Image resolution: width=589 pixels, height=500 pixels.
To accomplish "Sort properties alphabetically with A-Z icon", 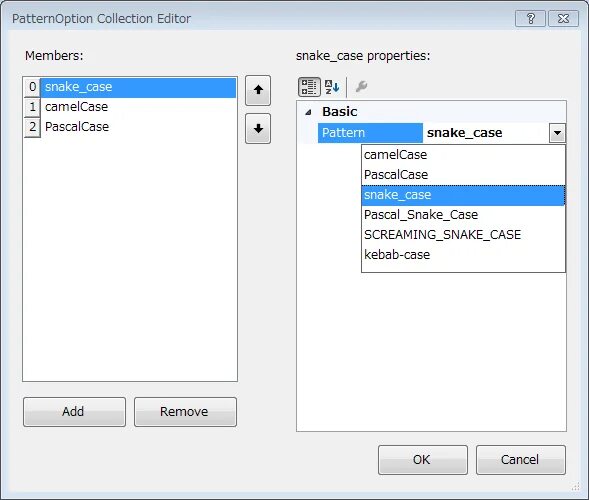I will tap(332, 87).
